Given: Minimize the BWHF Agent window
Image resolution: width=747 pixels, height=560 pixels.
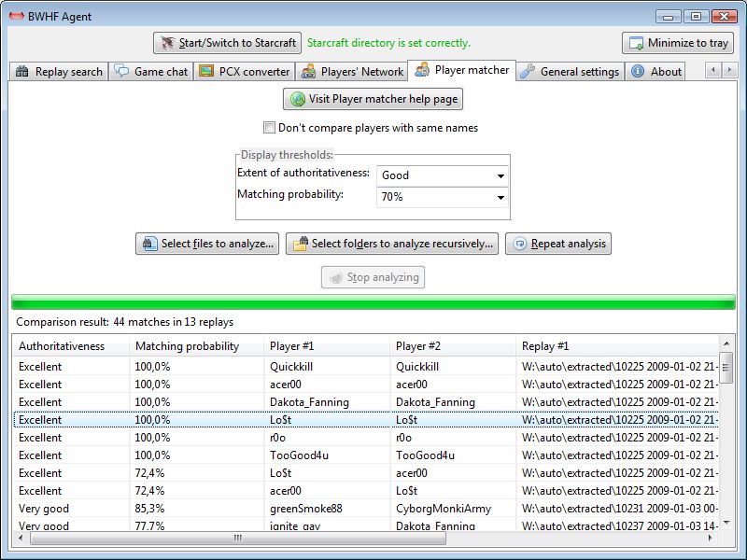Looking at the screenshot, I should (x=668, y=17).
